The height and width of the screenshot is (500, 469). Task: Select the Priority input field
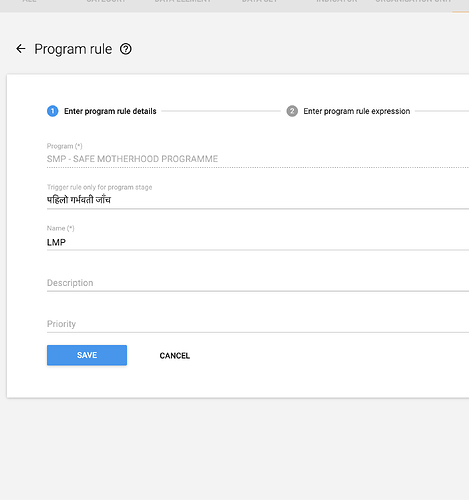click(x=258, y=324)
